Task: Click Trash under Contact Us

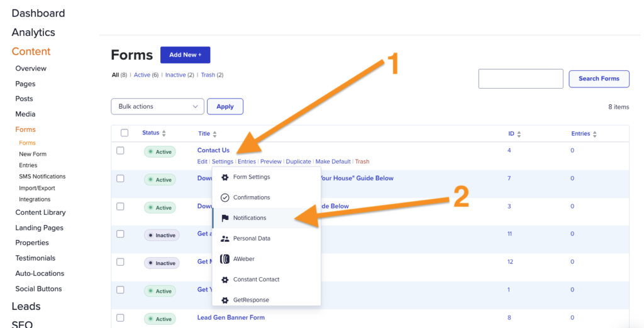Action: [362, 161]
